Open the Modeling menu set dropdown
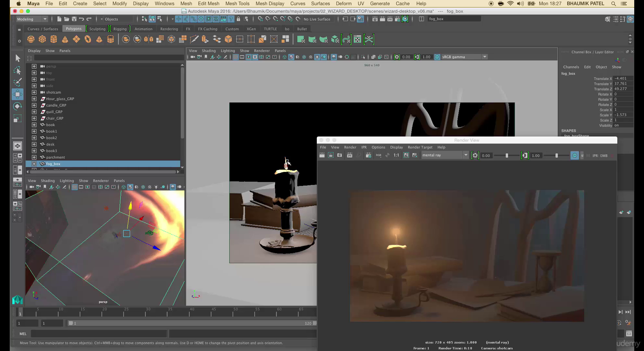644x351 pixels. 32,19
